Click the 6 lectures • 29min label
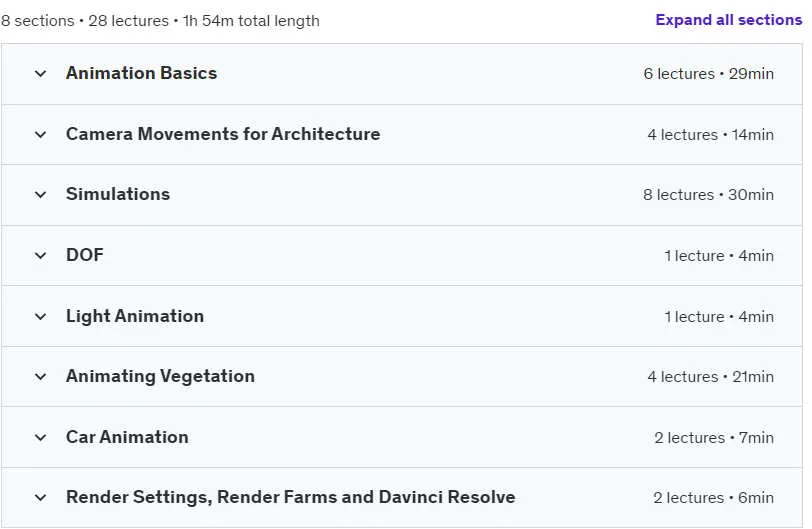This screenshot has height=529, width=812. pyautogui.click(x=708, y=74)
